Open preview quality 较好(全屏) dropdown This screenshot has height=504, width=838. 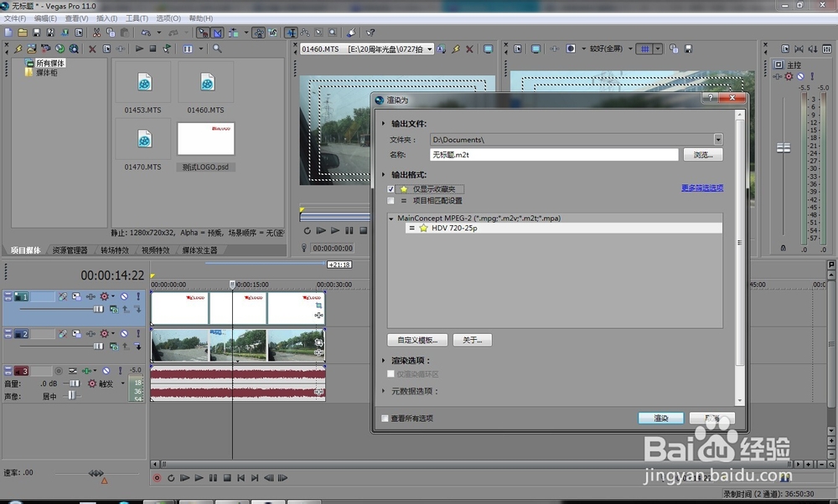[x=631, y=49]
